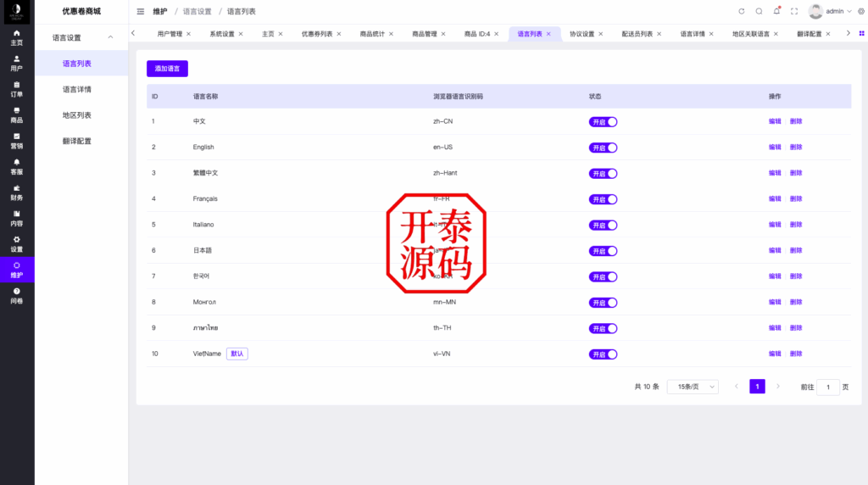The height and width of the screenshot is (485, 868).
Task: Toggle fullscreen icon in header
Action: 794,11
